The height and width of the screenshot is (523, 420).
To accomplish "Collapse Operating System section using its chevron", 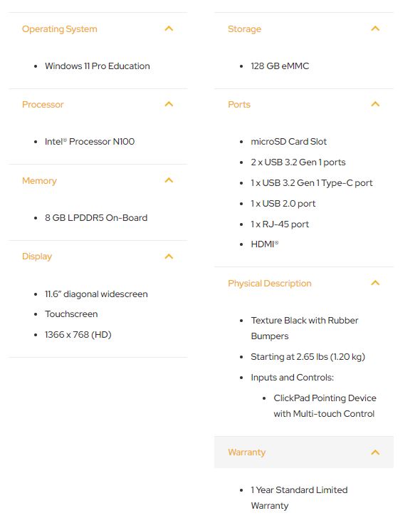I will tap(169, 29).
